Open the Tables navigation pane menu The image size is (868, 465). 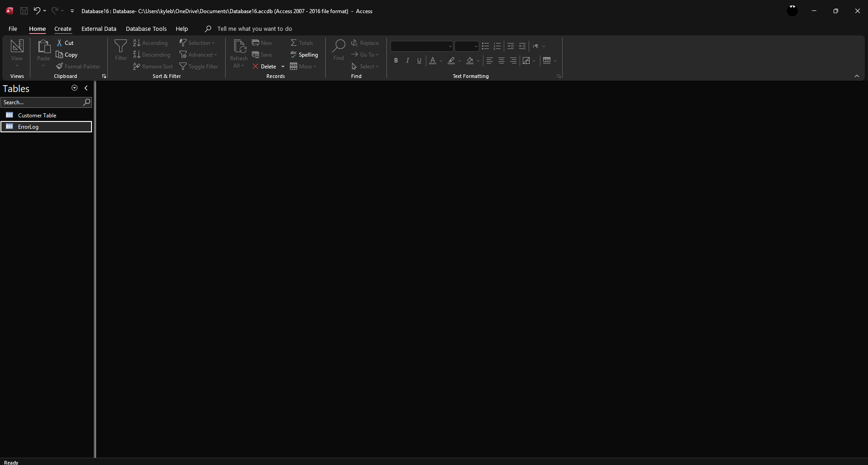[74, 88]
